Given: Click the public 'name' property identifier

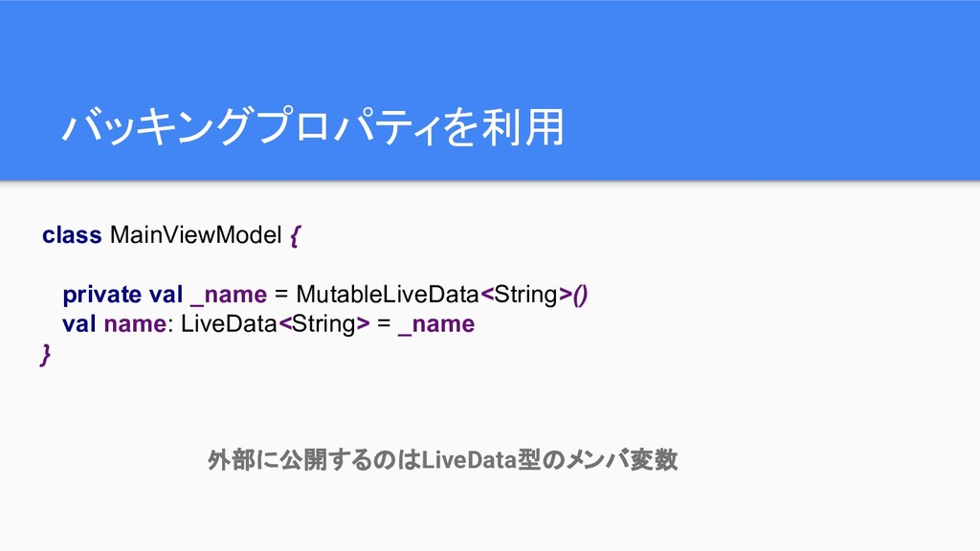Looking at the screenshot, I should [x=135, y=324].
